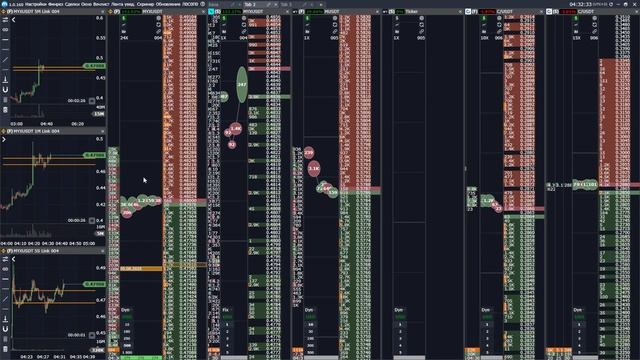Click link icon below swap arrows, top chart toolbar

[5, 30]
